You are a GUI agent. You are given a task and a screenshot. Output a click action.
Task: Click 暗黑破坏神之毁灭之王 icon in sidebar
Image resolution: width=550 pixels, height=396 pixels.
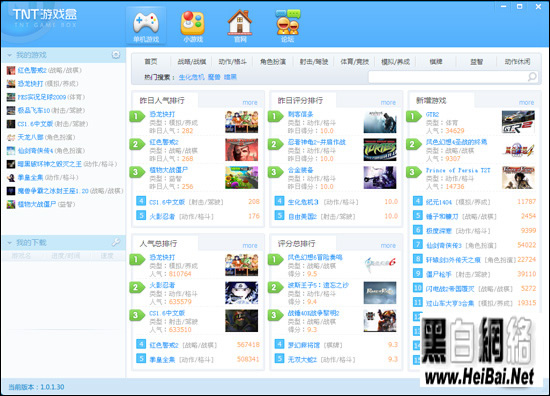pos(11,164)
